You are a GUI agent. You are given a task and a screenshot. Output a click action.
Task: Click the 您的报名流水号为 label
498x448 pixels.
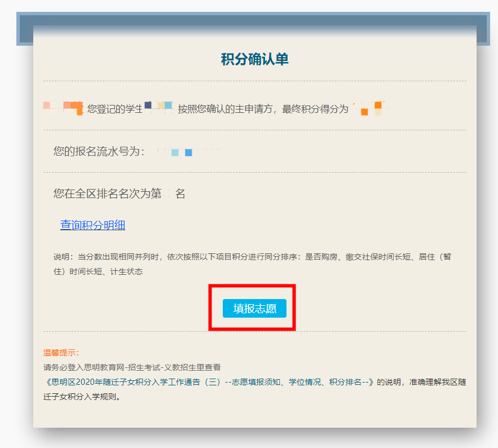[99, 151]
